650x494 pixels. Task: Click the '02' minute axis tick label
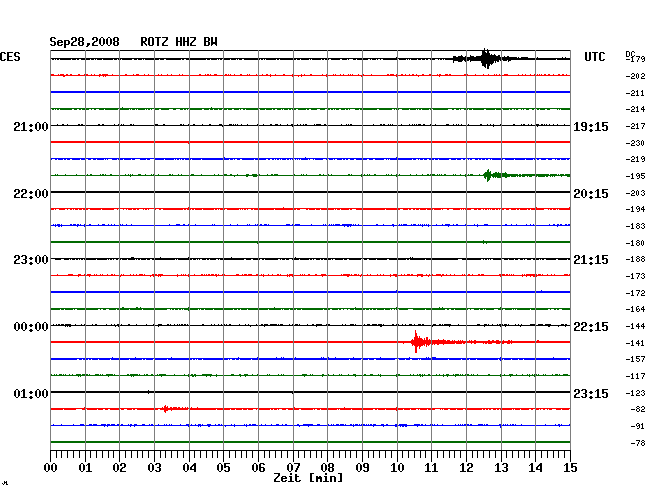point(119,468)
